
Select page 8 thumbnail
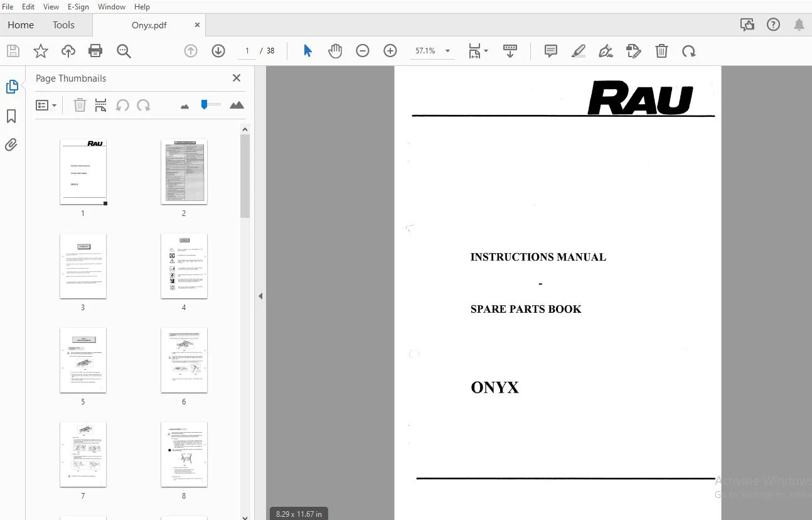coord(184,454)
